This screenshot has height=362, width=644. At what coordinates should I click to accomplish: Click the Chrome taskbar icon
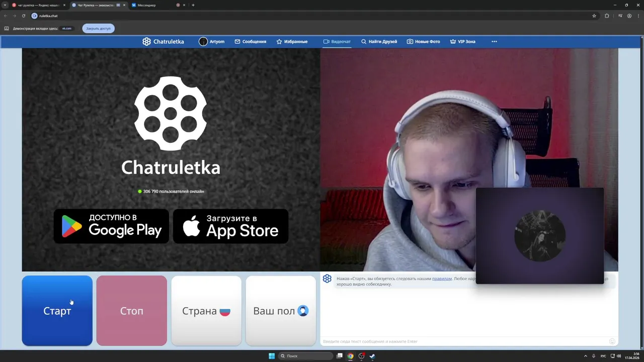(x=351, y=356)
